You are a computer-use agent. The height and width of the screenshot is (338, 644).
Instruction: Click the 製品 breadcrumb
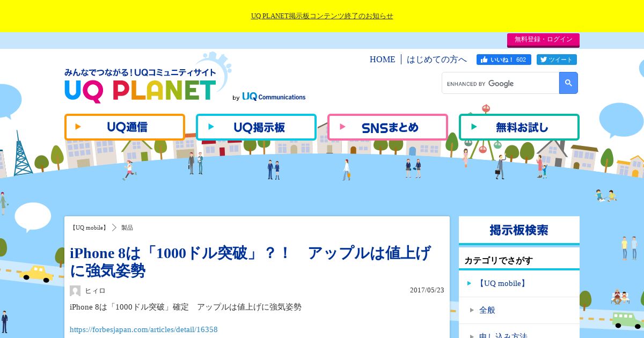[x=127, y=227]
